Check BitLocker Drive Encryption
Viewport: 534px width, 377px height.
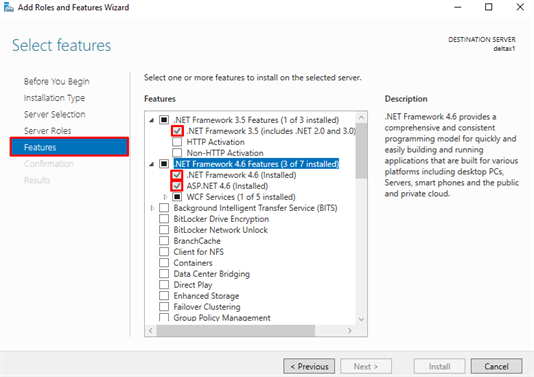point(164,219)
